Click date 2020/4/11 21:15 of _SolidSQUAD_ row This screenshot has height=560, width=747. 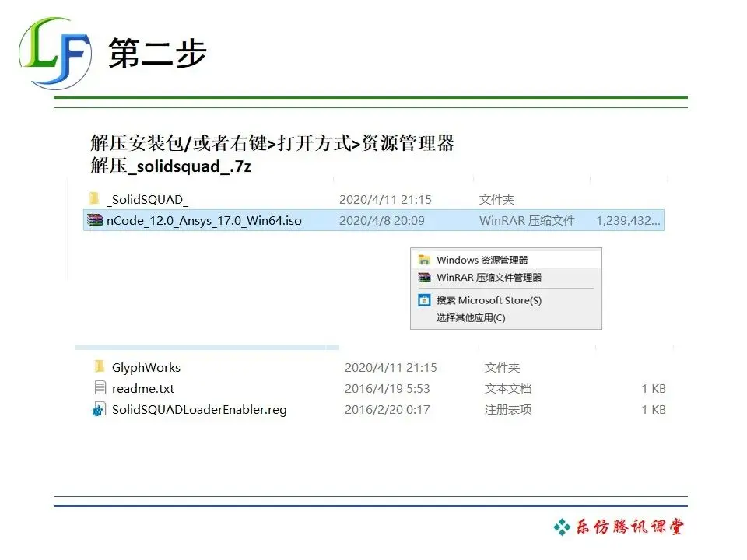click(x=385, y=200)
